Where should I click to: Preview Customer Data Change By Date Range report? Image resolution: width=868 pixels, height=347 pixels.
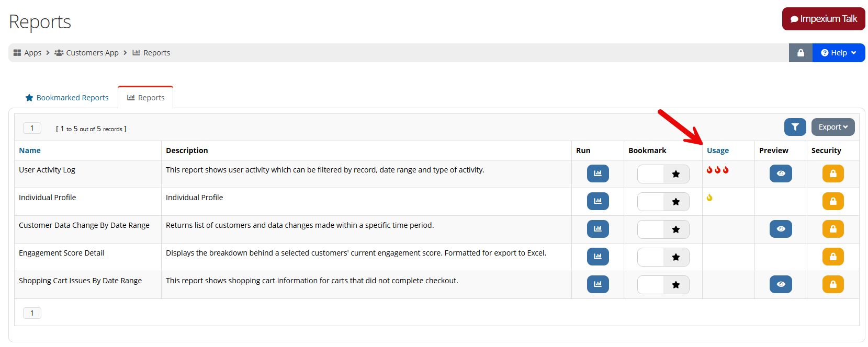pos(781,229)
